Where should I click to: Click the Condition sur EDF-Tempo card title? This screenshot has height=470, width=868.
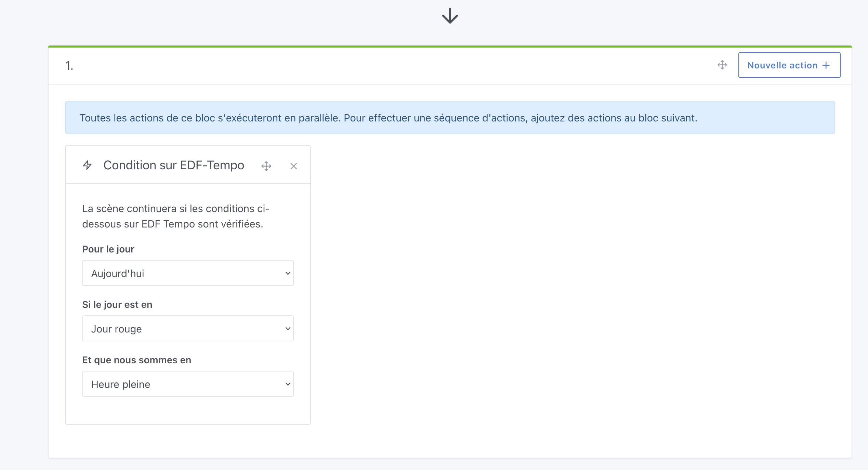[x=174, y=165]
